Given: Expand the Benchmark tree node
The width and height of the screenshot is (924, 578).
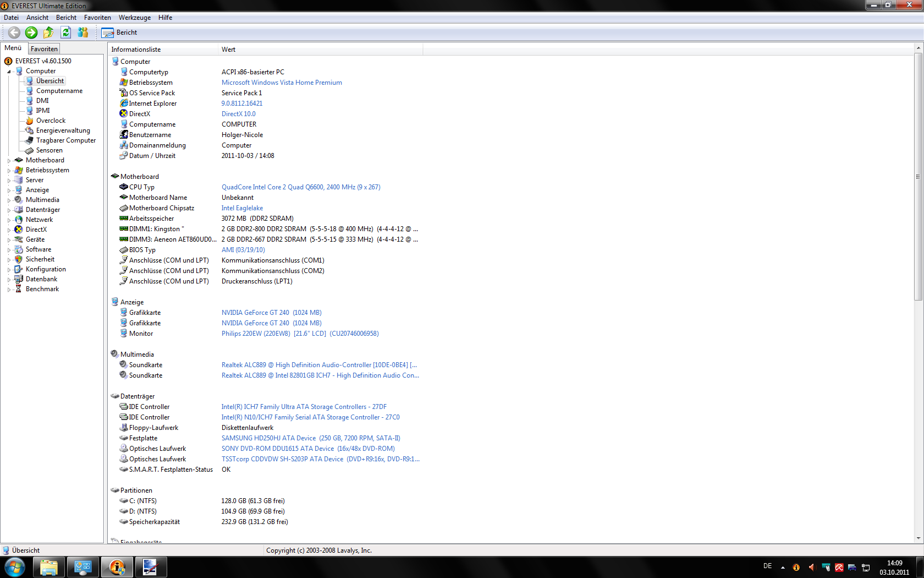Looking at the screenshot, I should (x=9, y=290).
